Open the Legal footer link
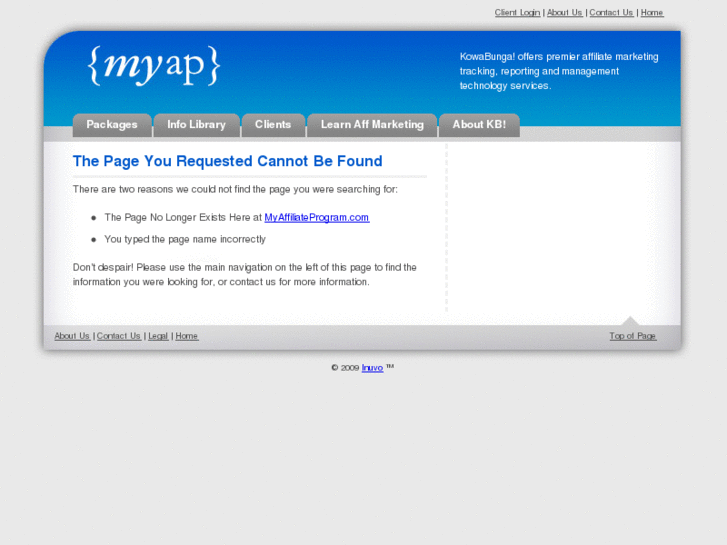Image resolution: width=727 pixels, height=545 pixels. (158, 336)
